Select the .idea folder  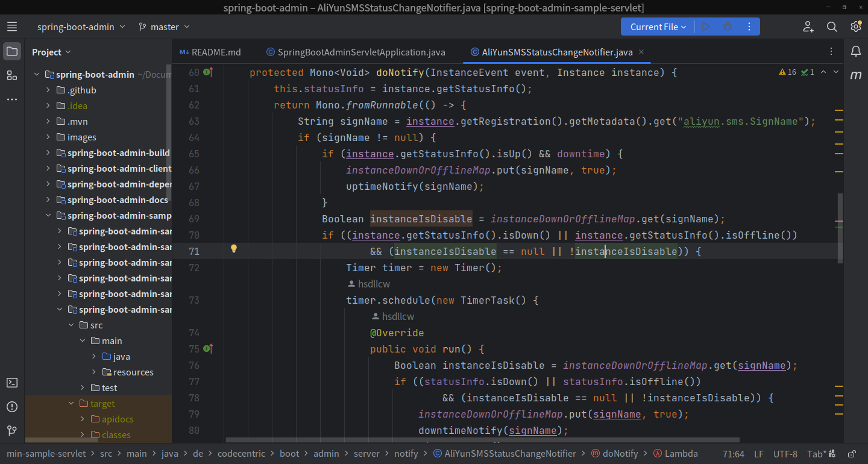(x=77, y=106)
